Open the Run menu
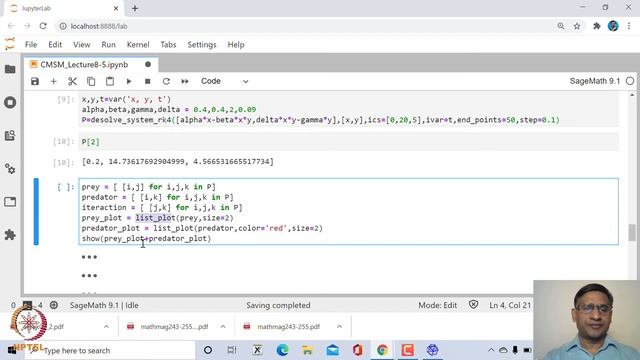This screenshot has height=360, width=640. pyautogui.click(x=109, y=44)
